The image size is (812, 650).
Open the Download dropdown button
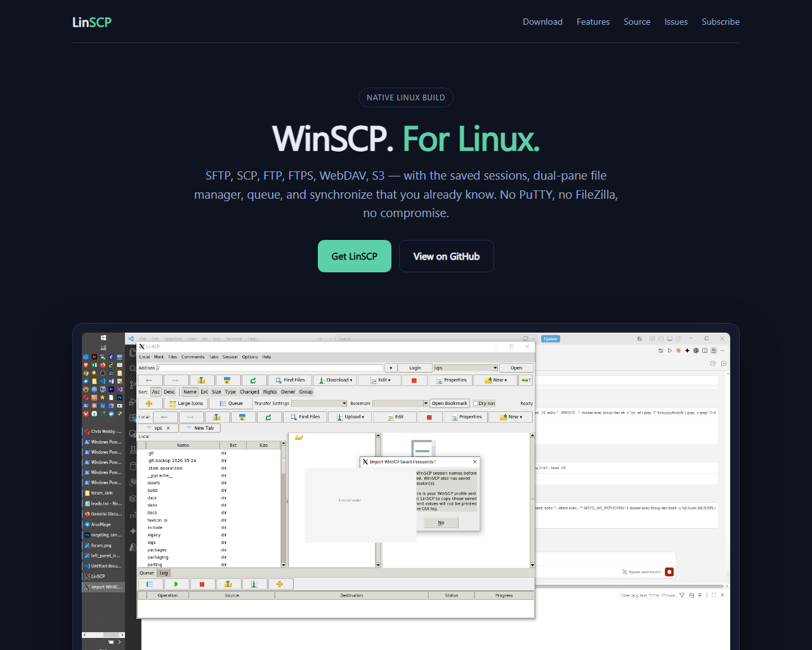[335, 380]
